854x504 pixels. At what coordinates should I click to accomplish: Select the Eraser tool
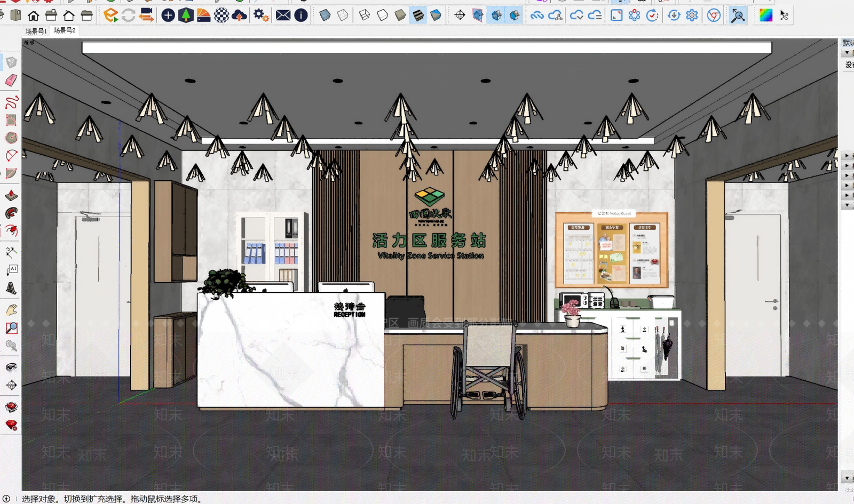pyautogui.click(x=11, y=81)
